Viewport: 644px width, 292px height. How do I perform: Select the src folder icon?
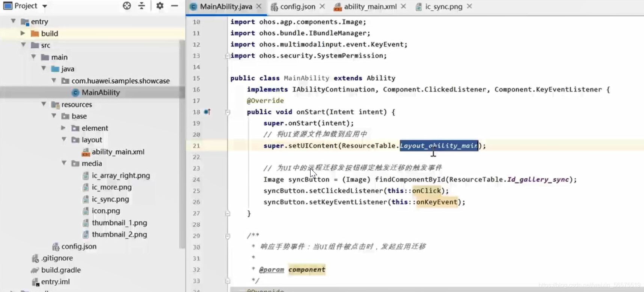[x=35, y=45]
